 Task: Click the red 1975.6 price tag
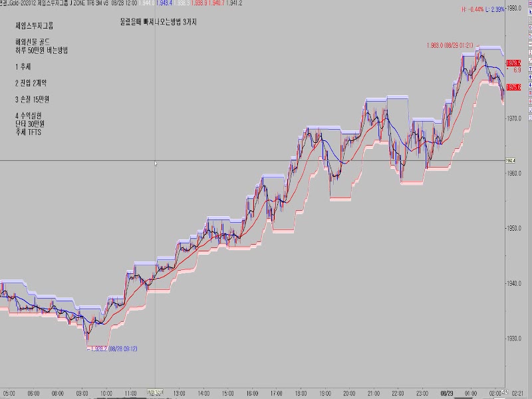coord(513,87)
